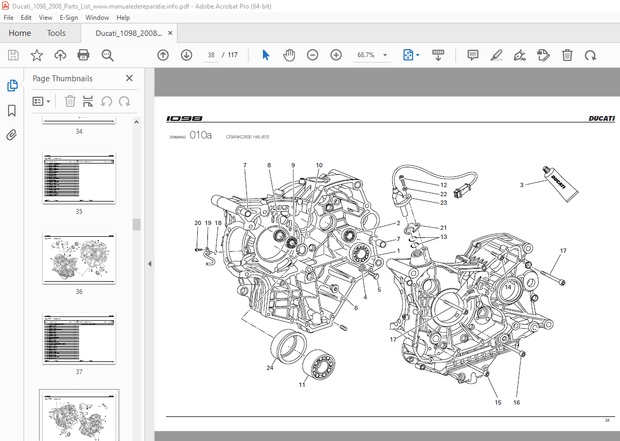Switch to the Tools tab
Screen dimensions: 620x441
[x=56, y=33]
